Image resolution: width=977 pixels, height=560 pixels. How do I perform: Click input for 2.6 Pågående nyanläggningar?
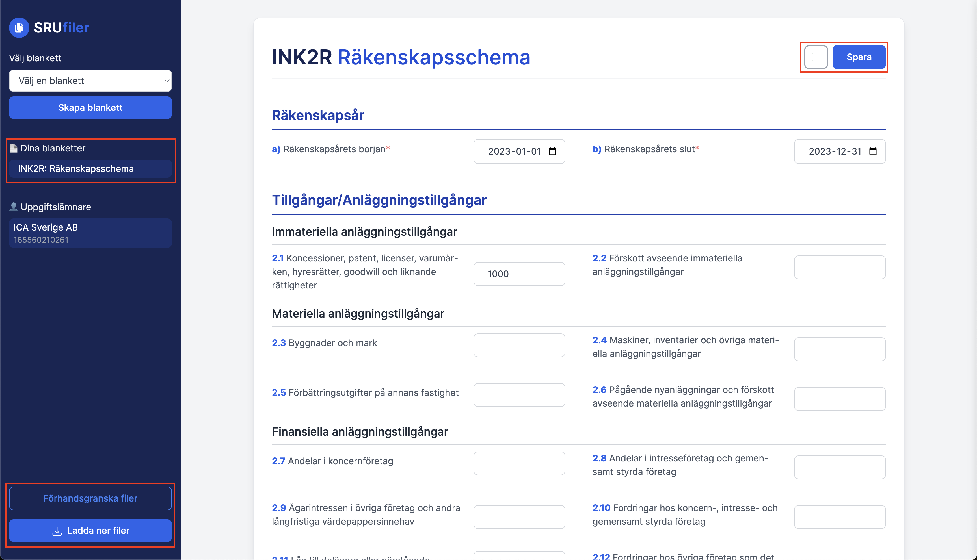click(840, 399)
